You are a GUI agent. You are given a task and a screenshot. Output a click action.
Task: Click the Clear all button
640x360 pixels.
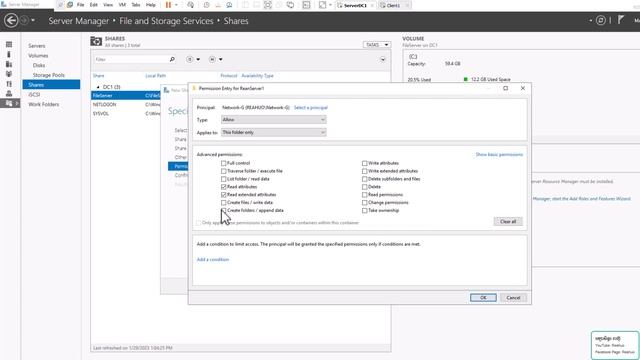(x=508, y=221)
